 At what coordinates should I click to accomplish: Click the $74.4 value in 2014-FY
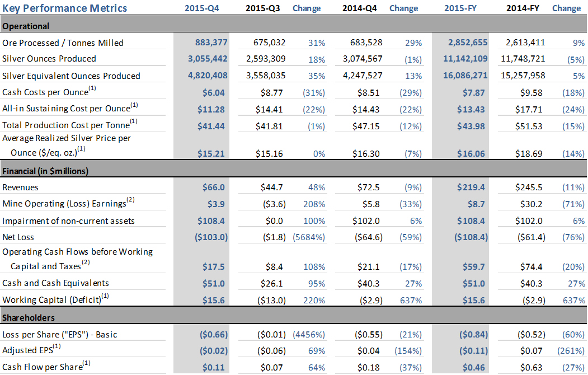tap(531, 266)
